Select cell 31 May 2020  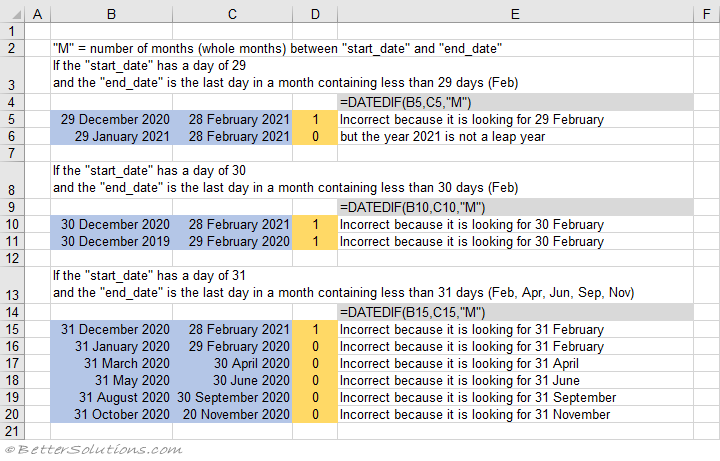(112, 380)
